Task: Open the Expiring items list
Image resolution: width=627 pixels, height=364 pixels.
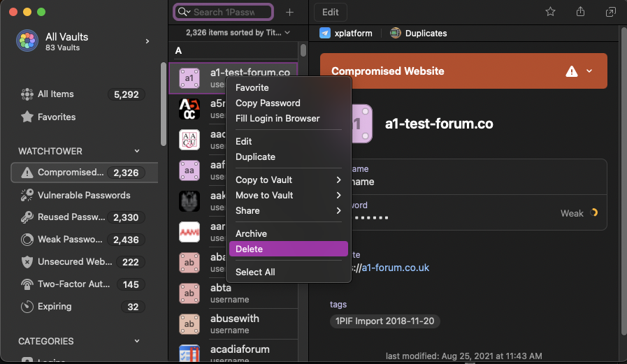Action: point(55,307)
